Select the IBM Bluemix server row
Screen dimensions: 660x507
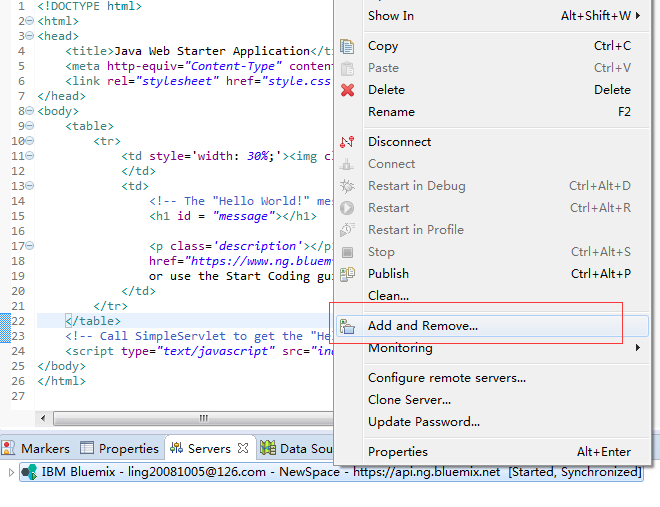331,472
